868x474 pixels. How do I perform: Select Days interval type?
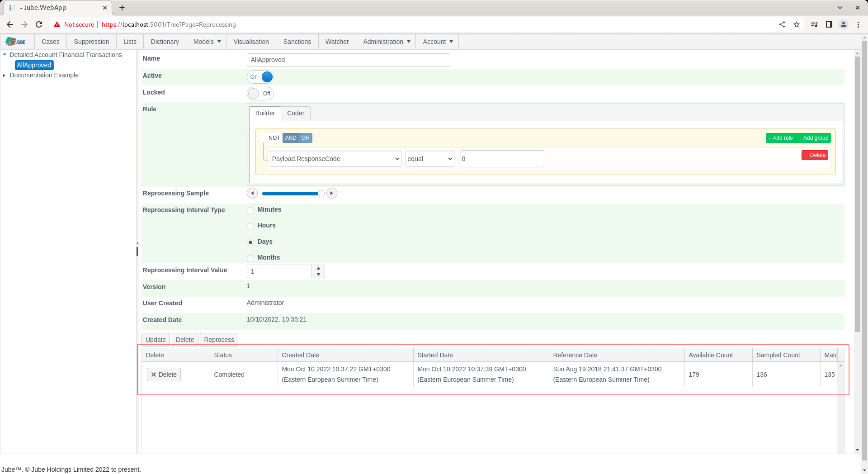point(250,242)
